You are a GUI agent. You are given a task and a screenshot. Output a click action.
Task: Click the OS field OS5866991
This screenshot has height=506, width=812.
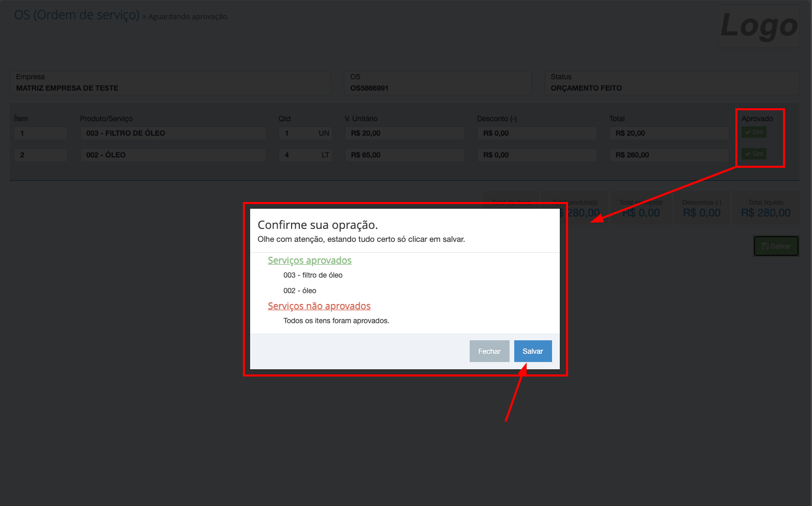(438, 83)
